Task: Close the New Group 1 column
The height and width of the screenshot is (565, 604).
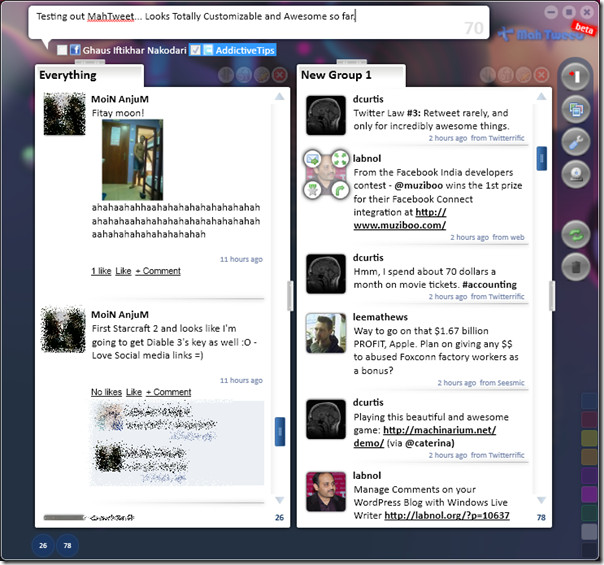Action: point(541,75)
